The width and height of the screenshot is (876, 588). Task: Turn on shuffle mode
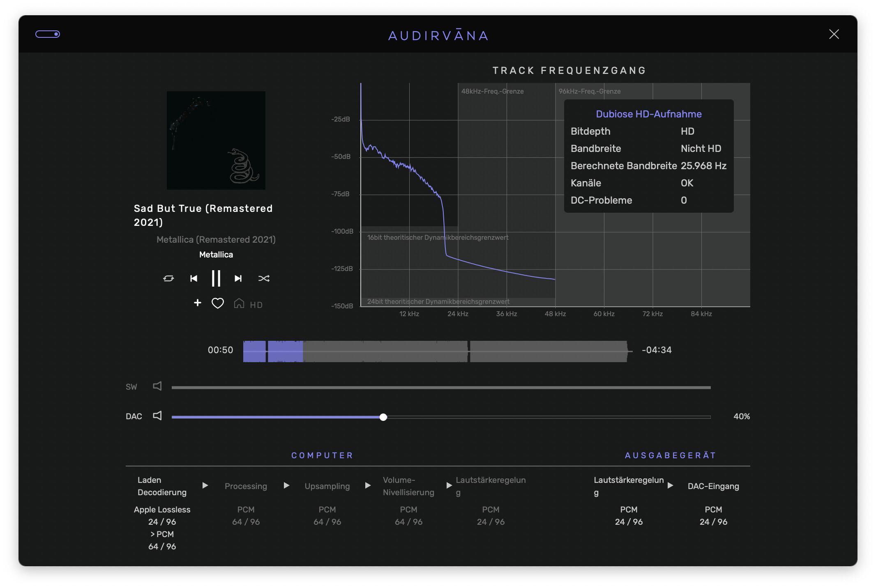265,278
